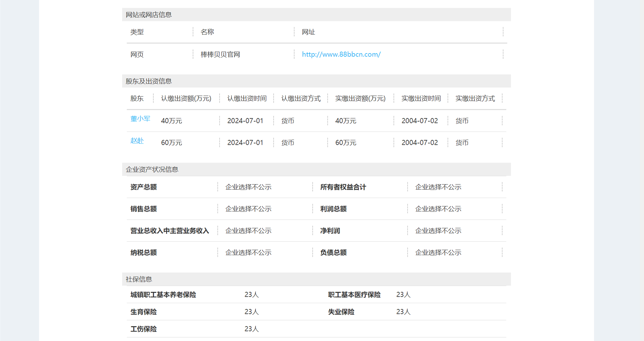Open the 88bbcn.com website link
Image resolution: width=644 pixels, height=341 pixels.
point(341,54)
